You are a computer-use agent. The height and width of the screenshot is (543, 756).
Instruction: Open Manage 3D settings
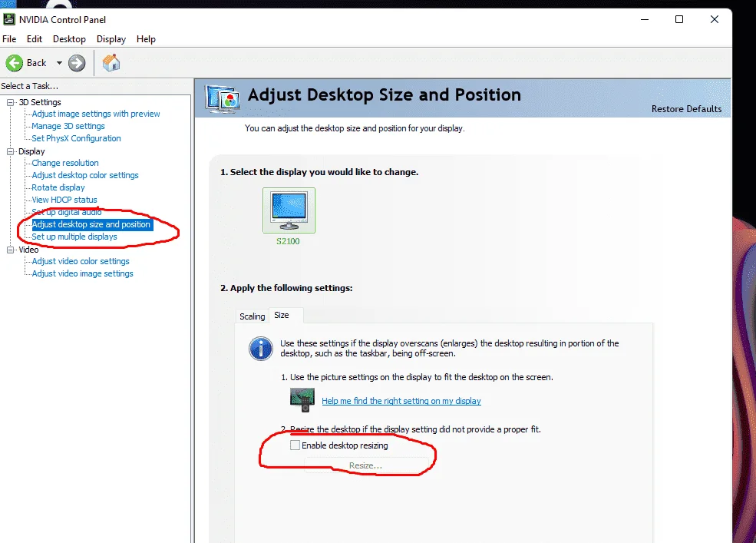tap(68, 126)
